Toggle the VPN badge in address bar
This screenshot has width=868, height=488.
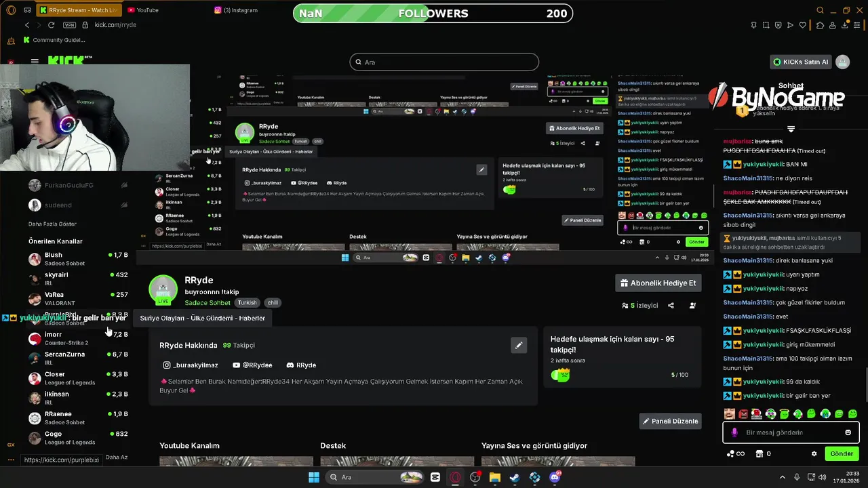click(69, 25)
